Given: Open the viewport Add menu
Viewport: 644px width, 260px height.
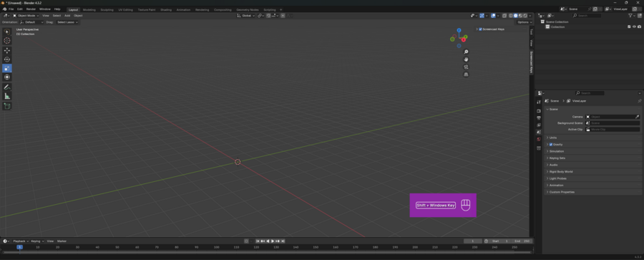Looking at the screenshot, I should pyautogui.click(x=67, y=16).
